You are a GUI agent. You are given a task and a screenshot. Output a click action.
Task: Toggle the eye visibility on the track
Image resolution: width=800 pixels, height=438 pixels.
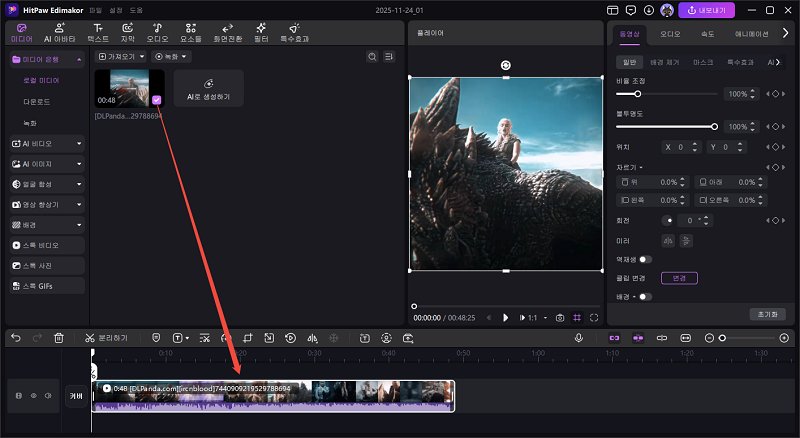pos(32,396)
